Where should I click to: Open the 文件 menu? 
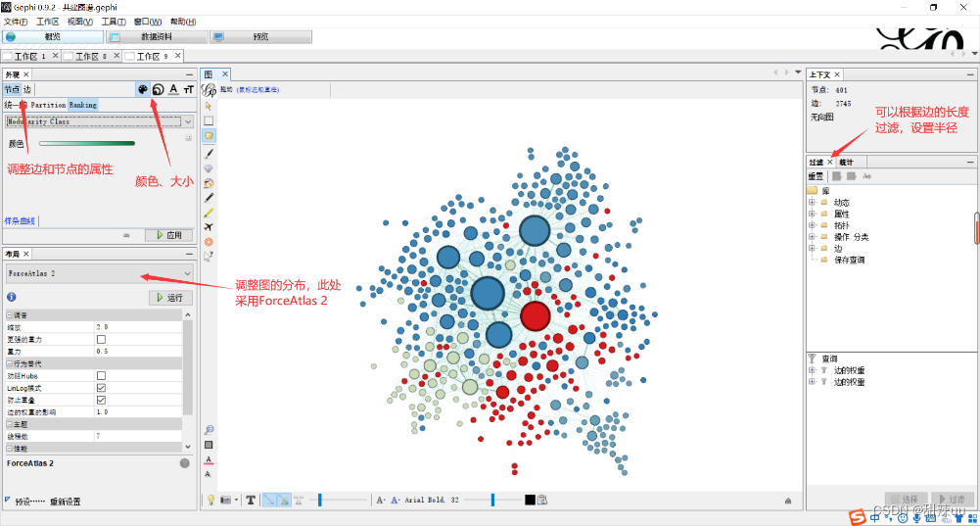[x=16, y=22]
